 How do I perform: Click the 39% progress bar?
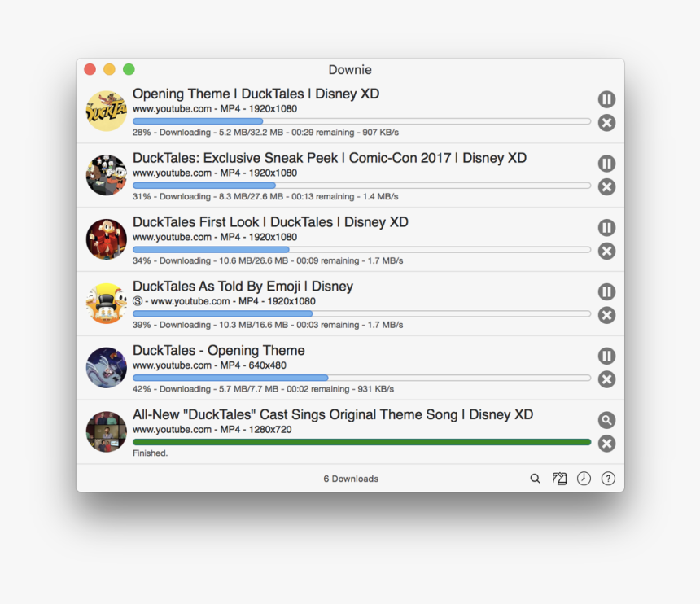click(x=361, y=314)
